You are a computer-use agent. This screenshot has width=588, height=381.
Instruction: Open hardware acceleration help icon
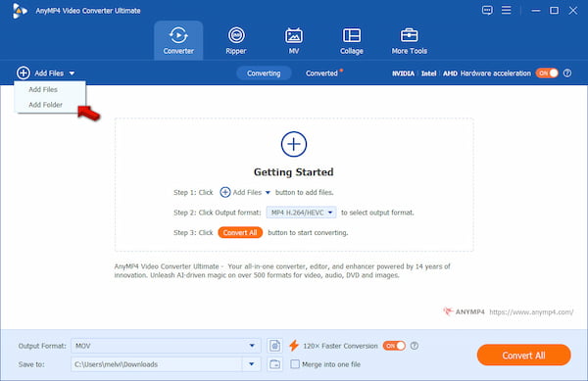[567, 73]
